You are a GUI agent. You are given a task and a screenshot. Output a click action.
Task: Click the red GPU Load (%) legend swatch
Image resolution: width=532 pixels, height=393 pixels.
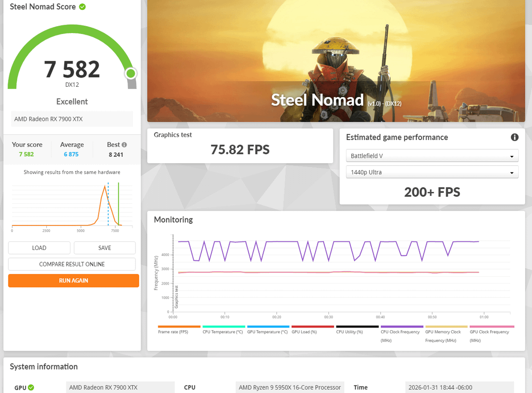(x=312, y=326)
